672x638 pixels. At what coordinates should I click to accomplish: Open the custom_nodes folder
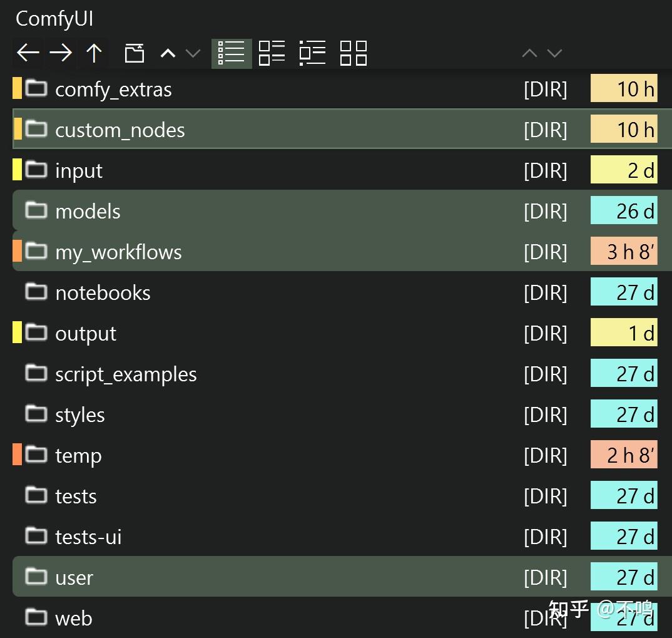click(120, 130)
